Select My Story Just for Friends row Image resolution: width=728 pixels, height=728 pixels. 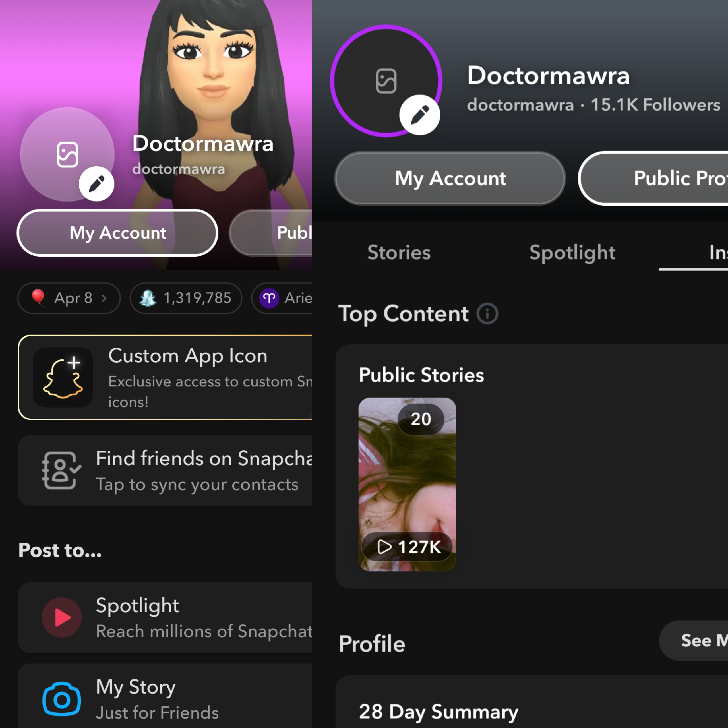coord(166,696)
